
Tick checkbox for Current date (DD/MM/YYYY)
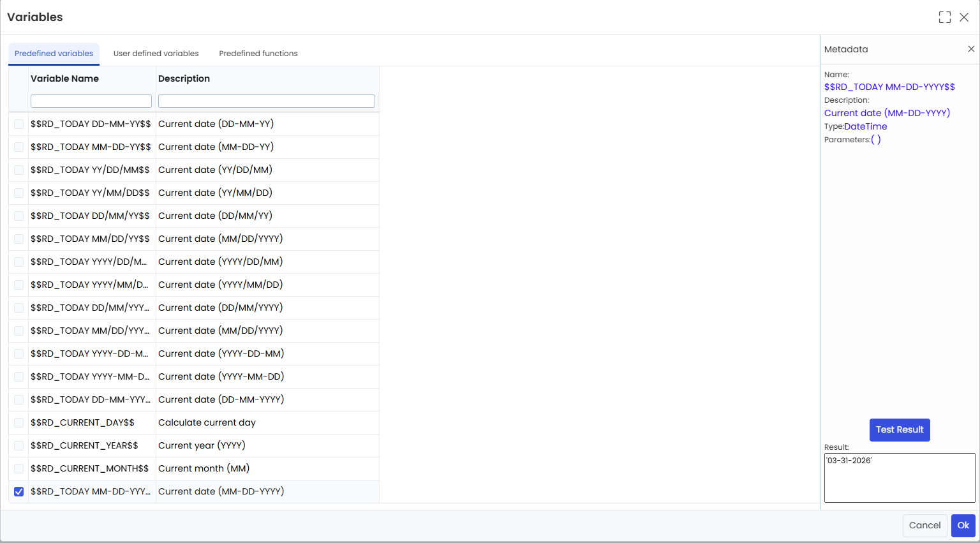(x=19, y=308)
